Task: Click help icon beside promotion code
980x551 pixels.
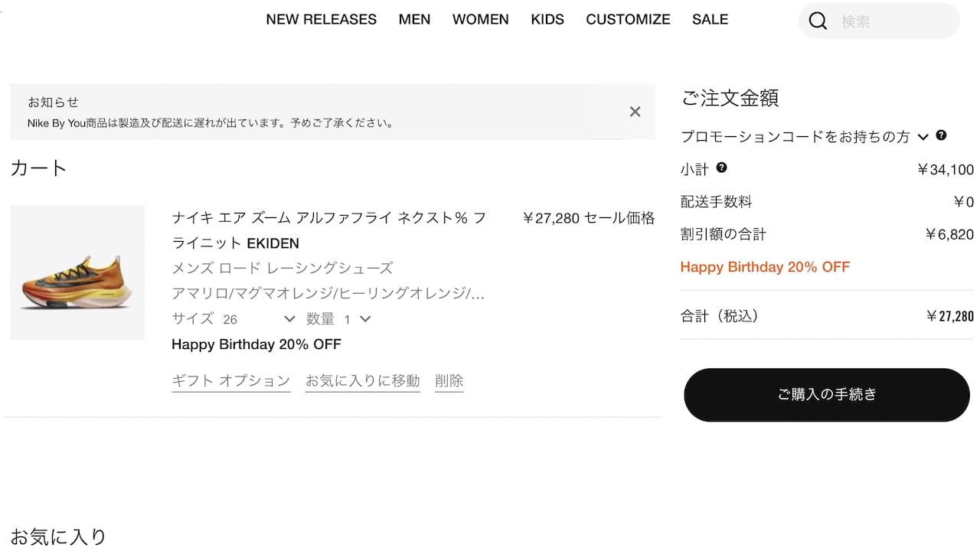Action: pyautogui.click(x=941, y=135)
